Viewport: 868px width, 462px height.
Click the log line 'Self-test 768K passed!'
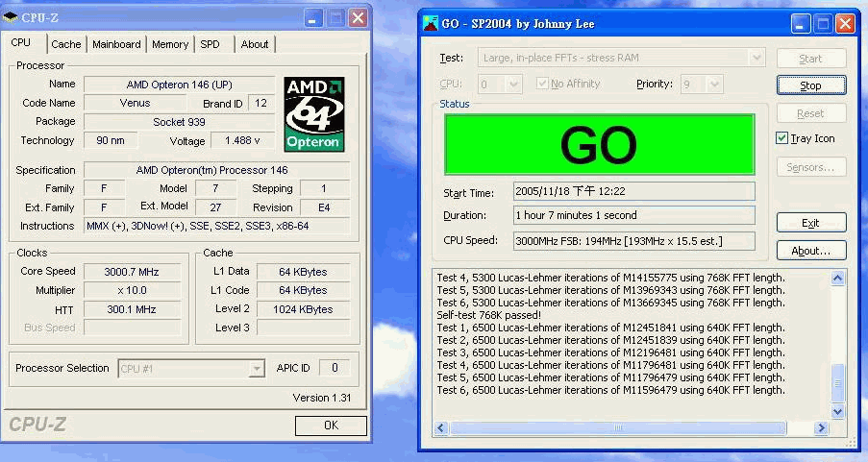pyautogui.click(x=489, y=315)
